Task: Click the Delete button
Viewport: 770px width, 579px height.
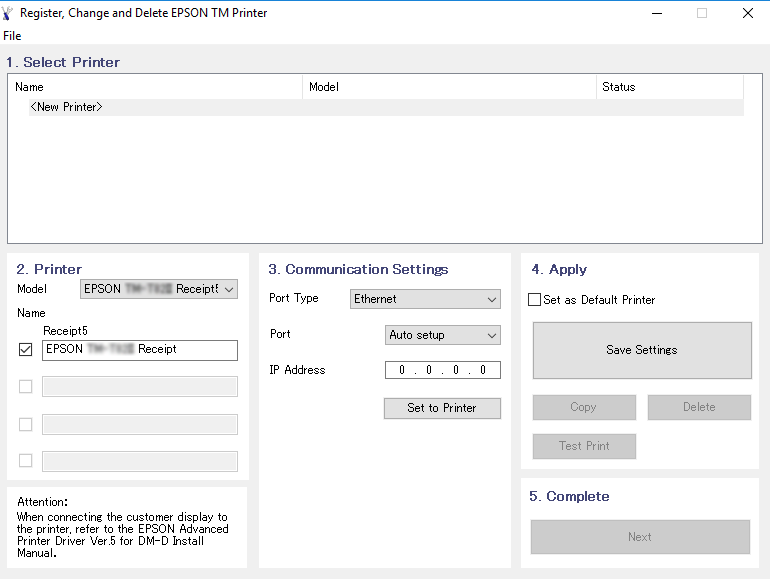Action: click(x=699, y=407)
